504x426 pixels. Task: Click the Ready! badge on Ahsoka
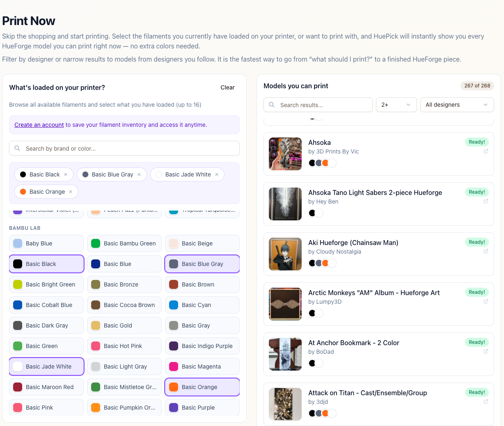pos(477,142)
